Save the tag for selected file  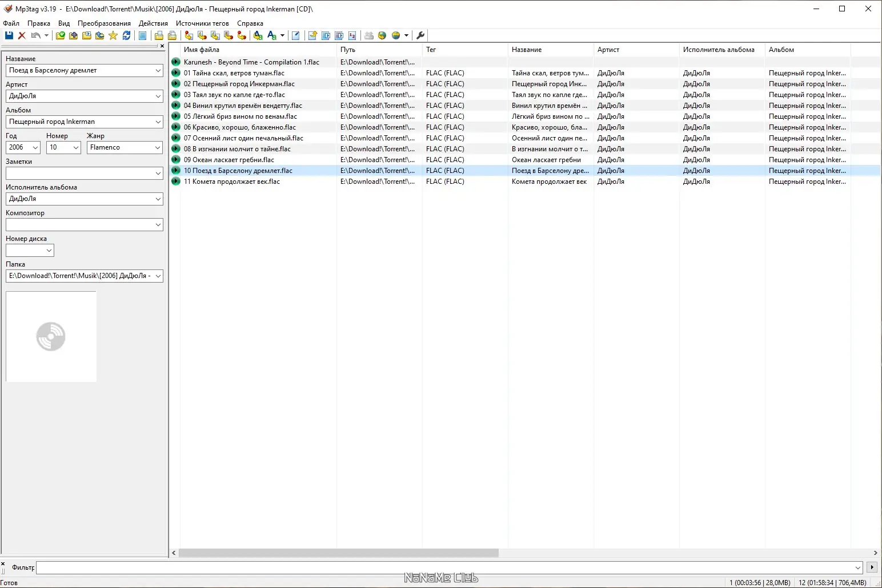(9, 35)
